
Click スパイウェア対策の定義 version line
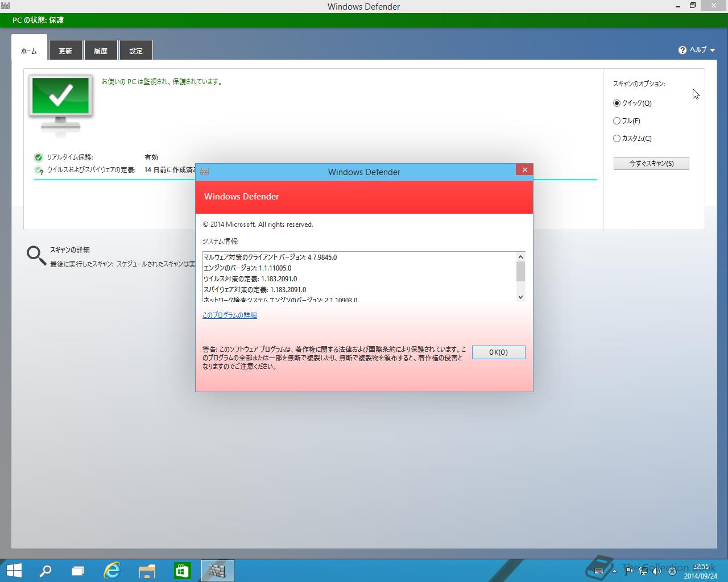pos(255,290)
